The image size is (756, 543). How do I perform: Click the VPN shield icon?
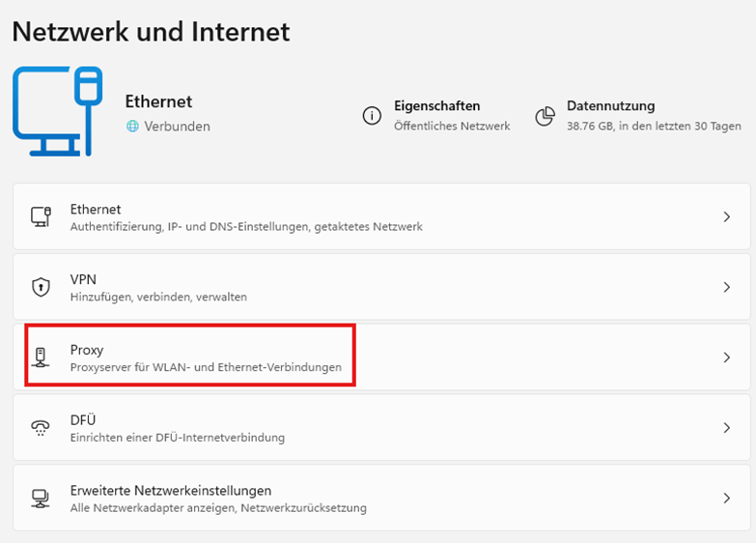tap(41, 287)
